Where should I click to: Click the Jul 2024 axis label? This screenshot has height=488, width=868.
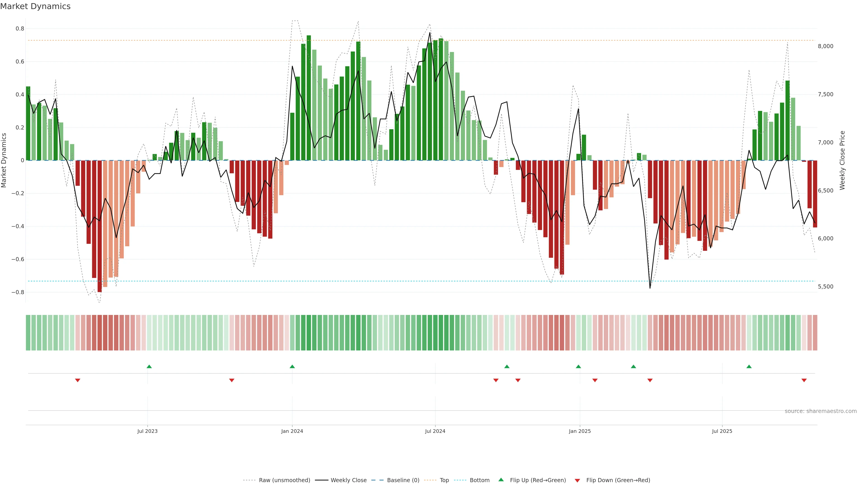tap(435, 431)
